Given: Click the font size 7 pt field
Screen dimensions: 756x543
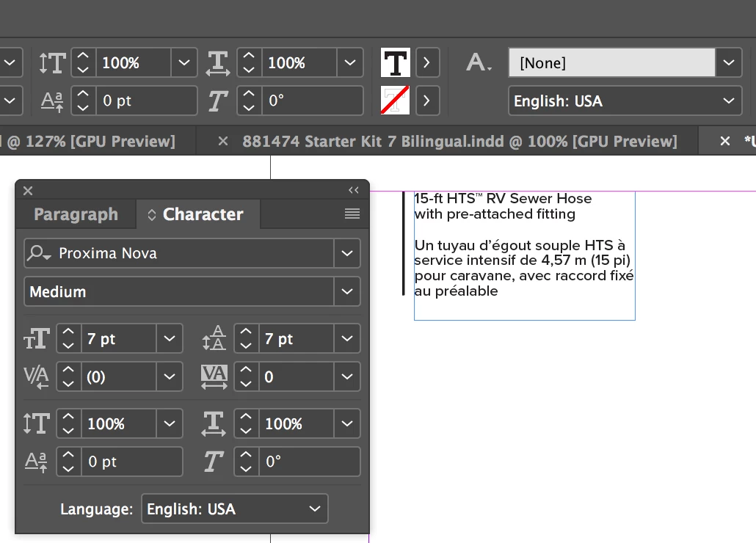Looking at the screenshot, I should 119,339.
